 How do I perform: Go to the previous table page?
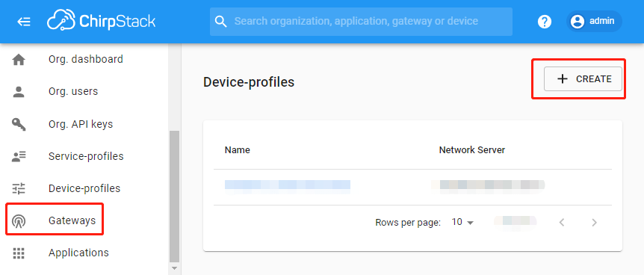[562, 223]
